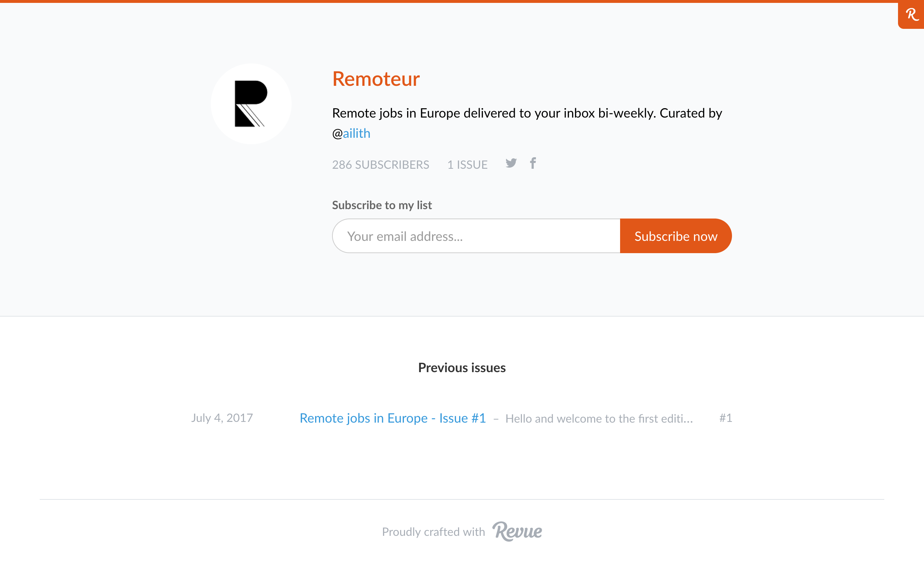Open Remote jobs in Europe Issue #1

pyautogui.click(x=393, y=418)
